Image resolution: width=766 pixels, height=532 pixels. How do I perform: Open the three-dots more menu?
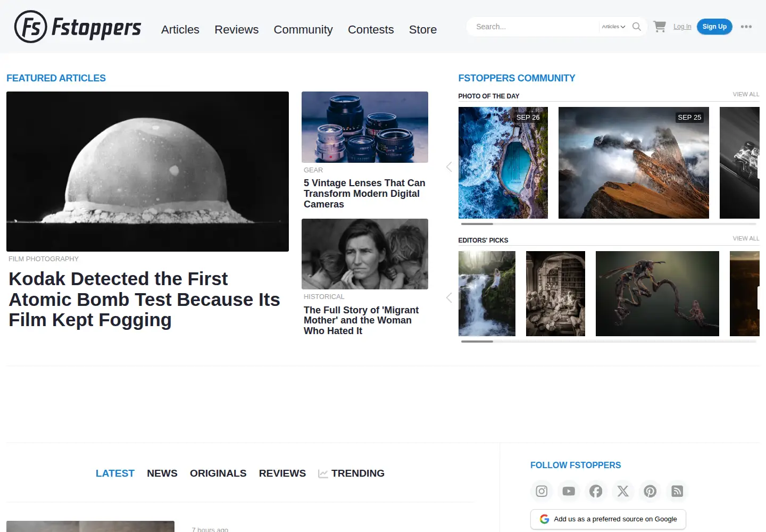point(746,27)
